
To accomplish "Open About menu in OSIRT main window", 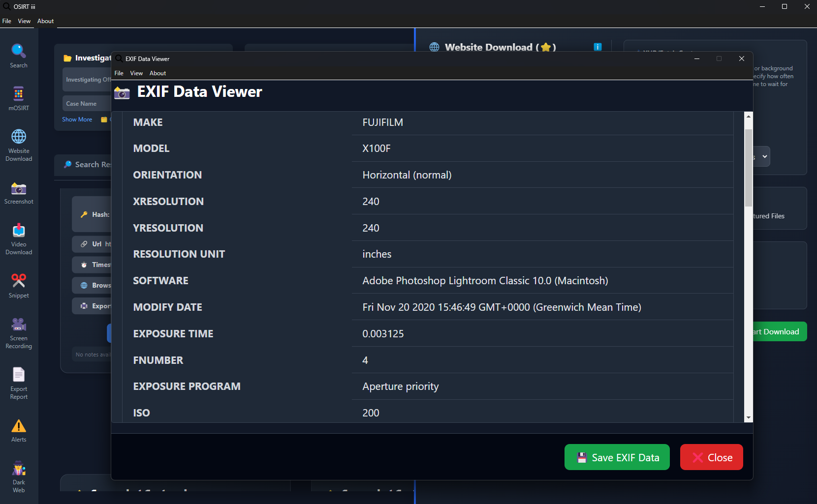I will coord(45,21).
